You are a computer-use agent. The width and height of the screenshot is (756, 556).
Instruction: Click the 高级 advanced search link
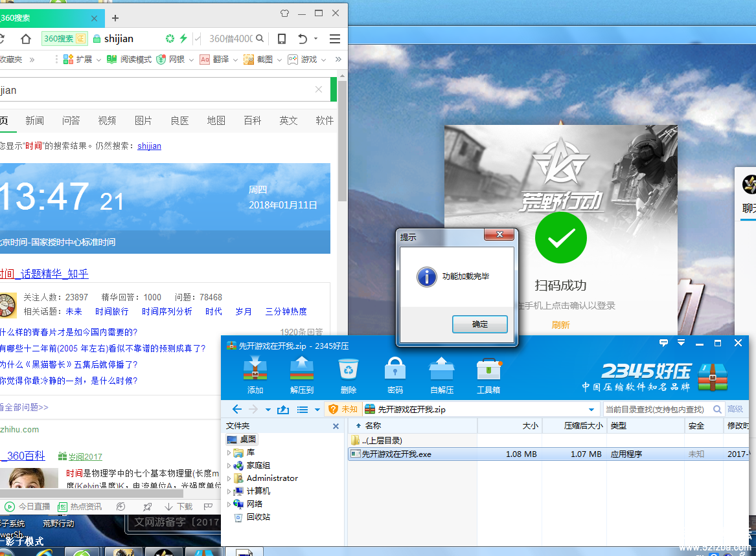(735, 409)
